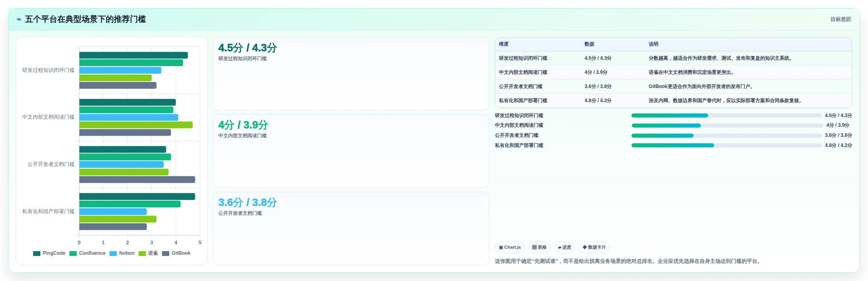Click the 表格 tag chip

coord(539,247)
